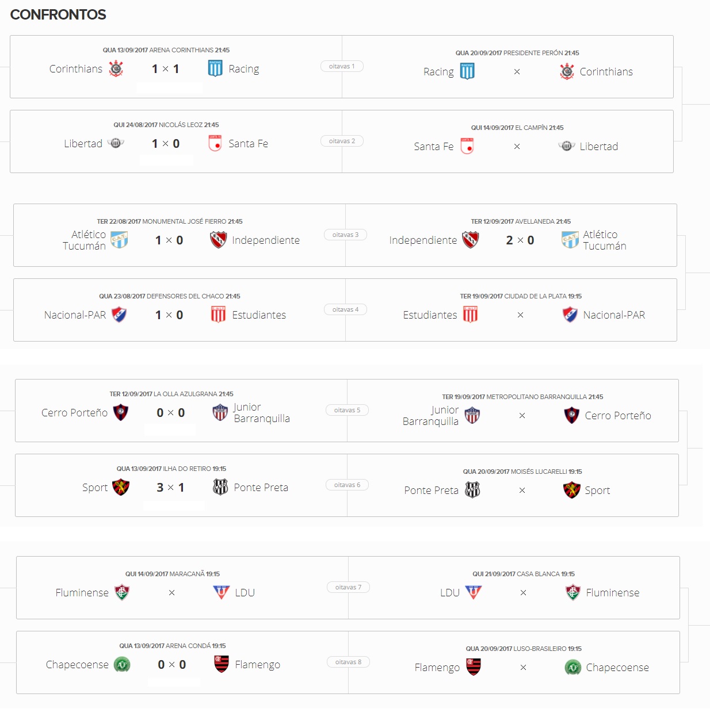The width and height of the screenshot is (710, 728).
Task: Click Sport crest in Ilha do Retiro match
Action: [x=121, y=487]
